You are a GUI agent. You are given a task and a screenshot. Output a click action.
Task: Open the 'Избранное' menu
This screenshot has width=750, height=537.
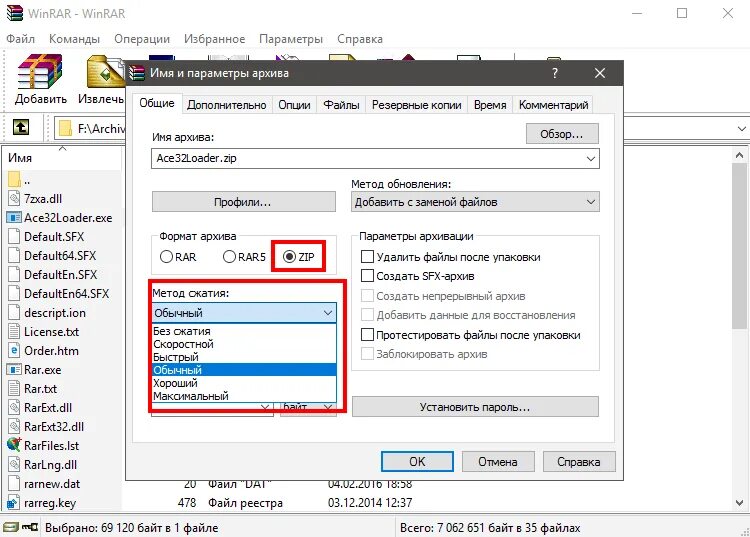(x=214, y=39)
